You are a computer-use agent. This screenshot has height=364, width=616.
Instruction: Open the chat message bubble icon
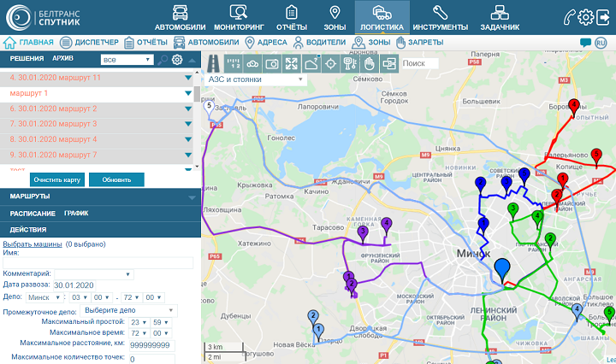[x=585, y=43]
